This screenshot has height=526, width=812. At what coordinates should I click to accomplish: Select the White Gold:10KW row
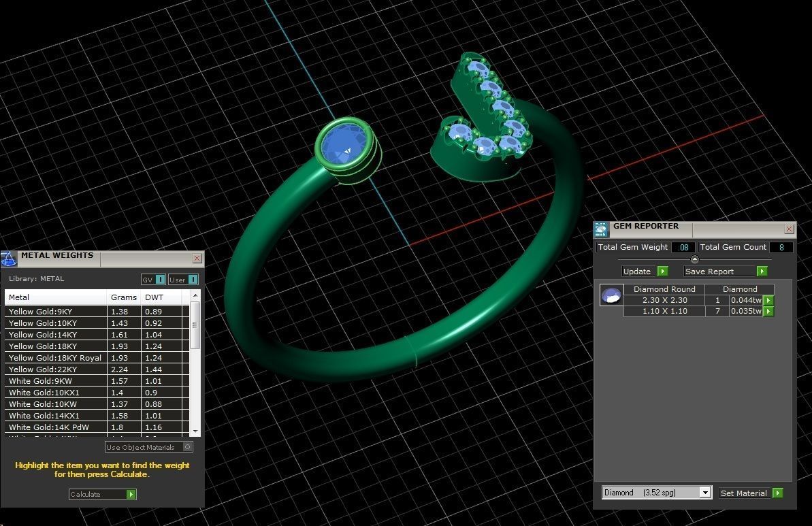[97, 404]
